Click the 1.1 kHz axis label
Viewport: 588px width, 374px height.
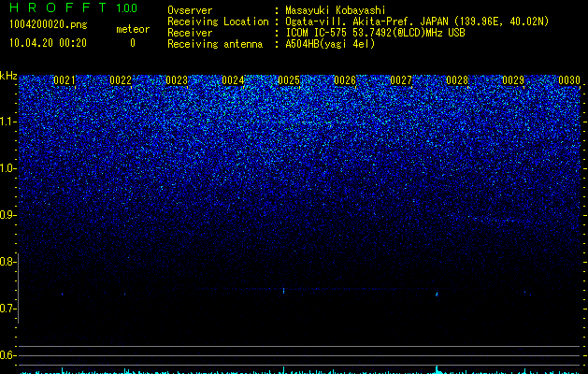tap(8, 122)
